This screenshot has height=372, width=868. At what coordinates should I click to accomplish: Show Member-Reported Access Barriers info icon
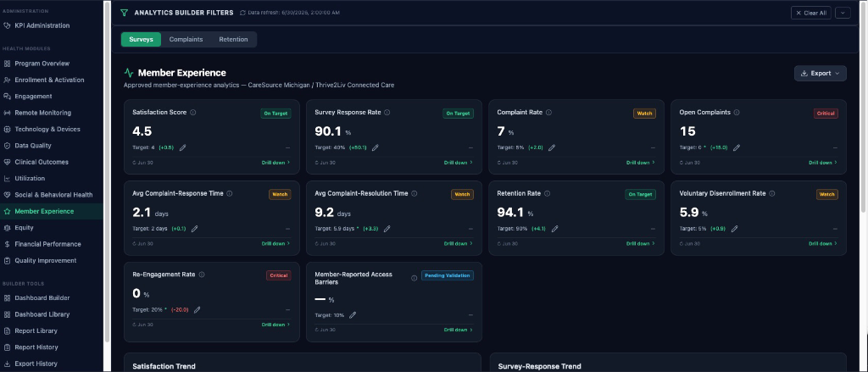tap(414, 279)
